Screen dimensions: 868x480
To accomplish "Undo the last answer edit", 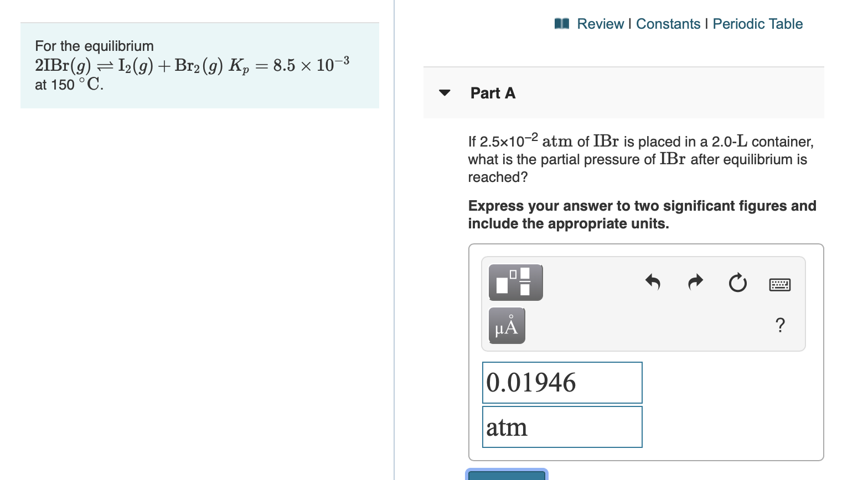I will pos(653,283).
